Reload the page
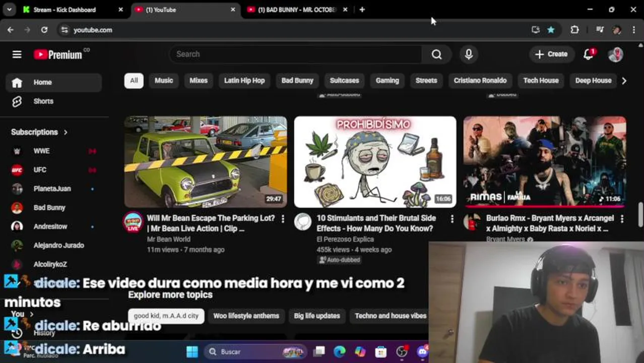Viewport: 644px width, 363px height. click(44, 30)
